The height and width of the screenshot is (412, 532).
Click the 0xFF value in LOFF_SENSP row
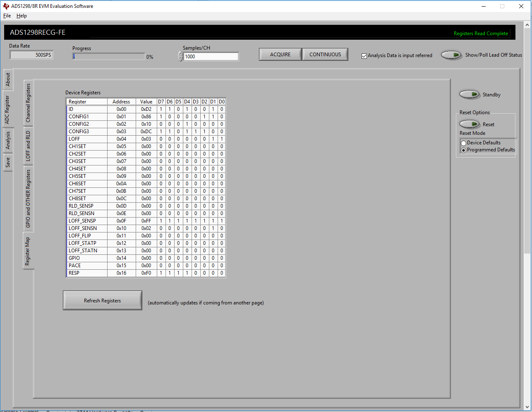pyautogui.click(x=146, y=221)
